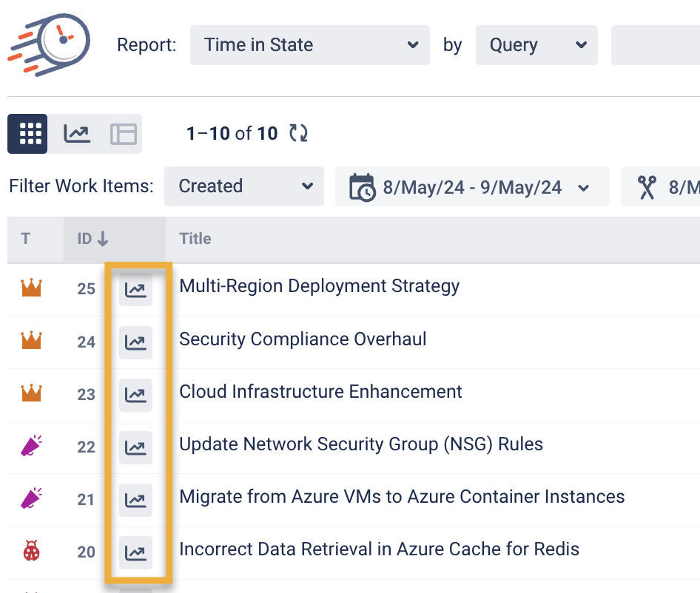
Task: Expand the Query grouping dropdown
Action: coord(536,45)
